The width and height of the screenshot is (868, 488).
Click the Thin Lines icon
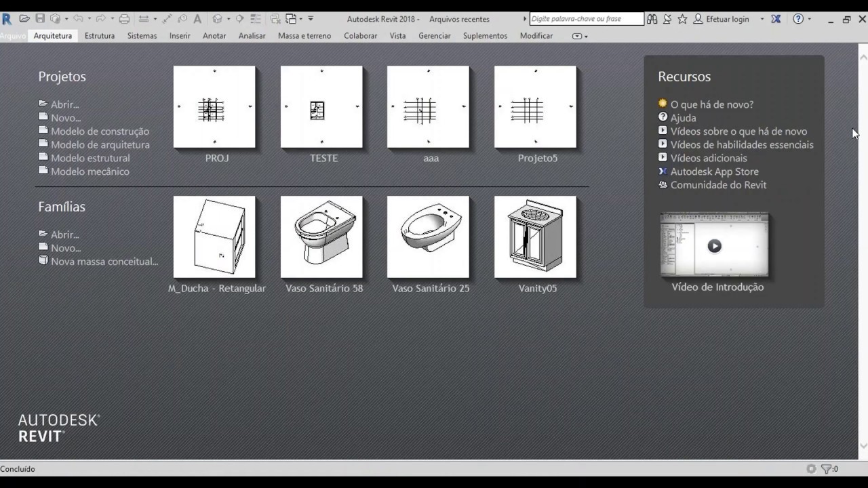tap(256, 19)
